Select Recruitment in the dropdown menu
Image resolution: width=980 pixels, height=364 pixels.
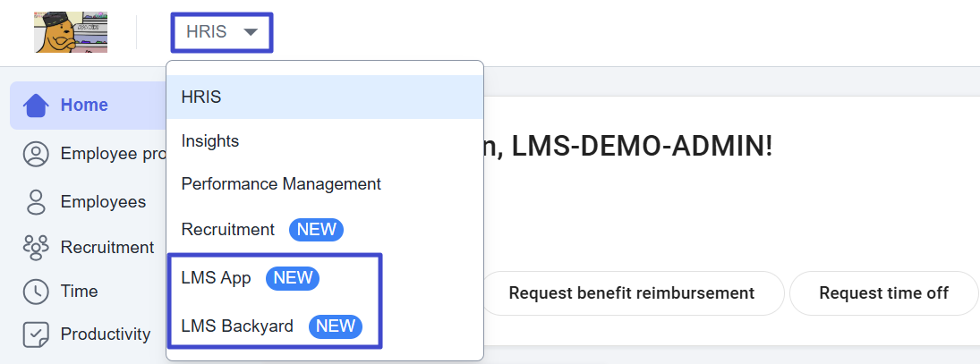click(228, 230)
